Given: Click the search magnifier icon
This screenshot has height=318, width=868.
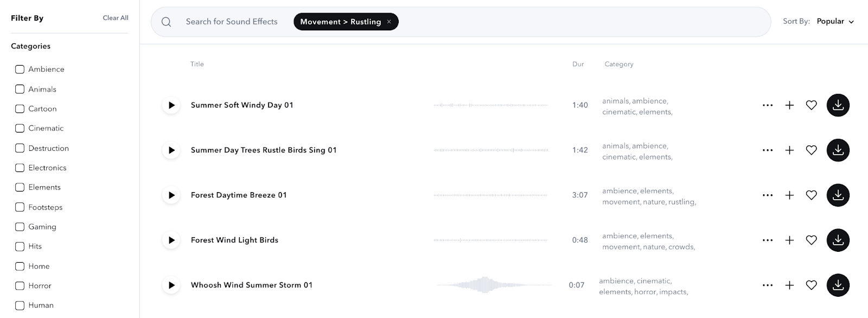Looking at the screenshot, I should point(167,22).
